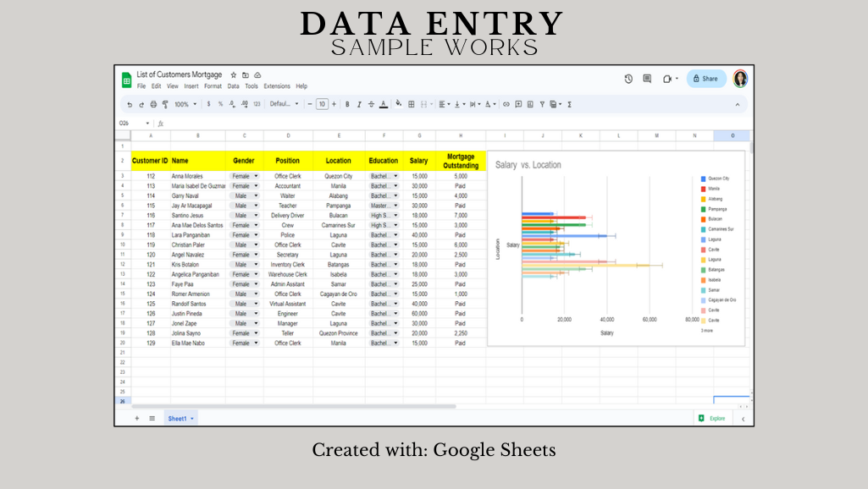Toggle bold formatting
This screenshot has width=868, height=489.
pos(347,104)
